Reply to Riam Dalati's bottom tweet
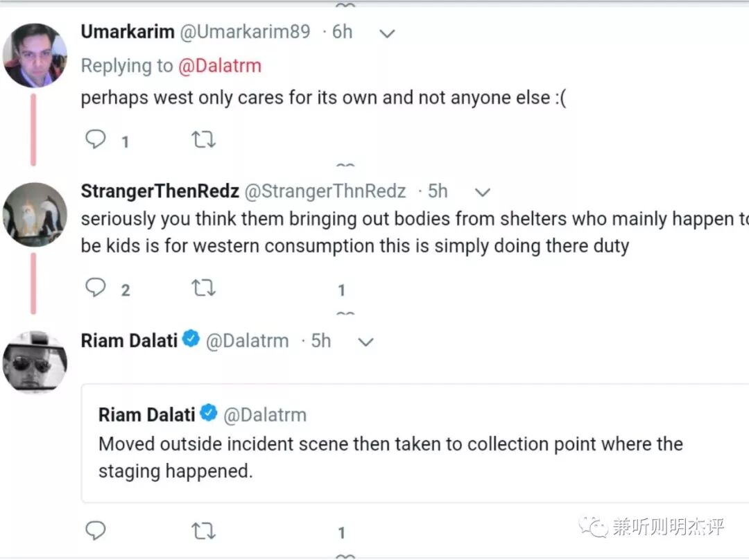Screen dimensions: 749x560 point(96,531)
